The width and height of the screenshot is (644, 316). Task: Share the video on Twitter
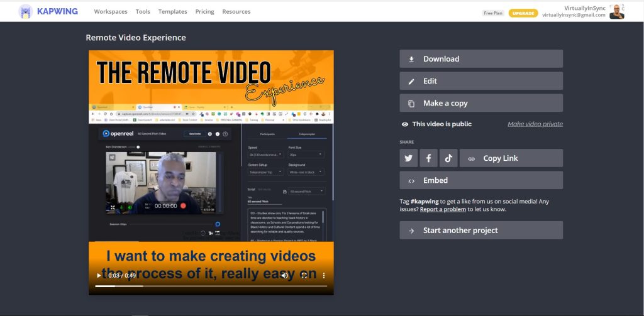[409, 158]
